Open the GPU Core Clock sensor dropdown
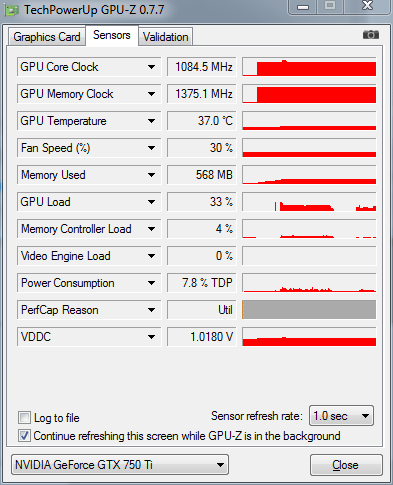Image resolution: width=393 pixels, height=485 pixels. pyautogui.click(x=152, y=67)
